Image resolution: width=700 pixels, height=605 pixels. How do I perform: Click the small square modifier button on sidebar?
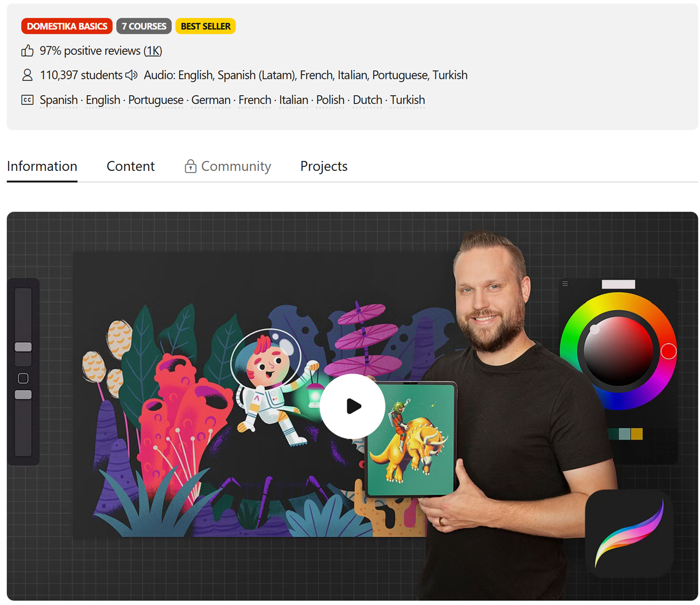click(23, 378)
